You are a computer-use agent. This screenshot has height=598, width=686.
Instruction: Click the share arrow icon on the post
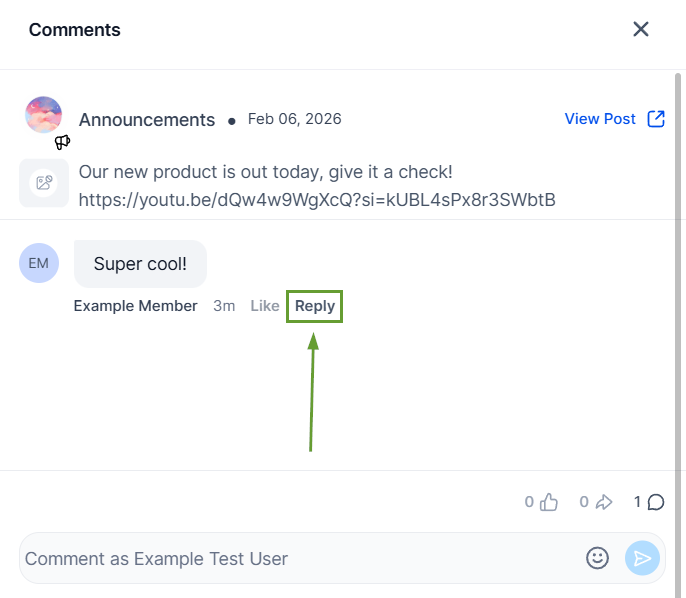[x=604, y=502]
